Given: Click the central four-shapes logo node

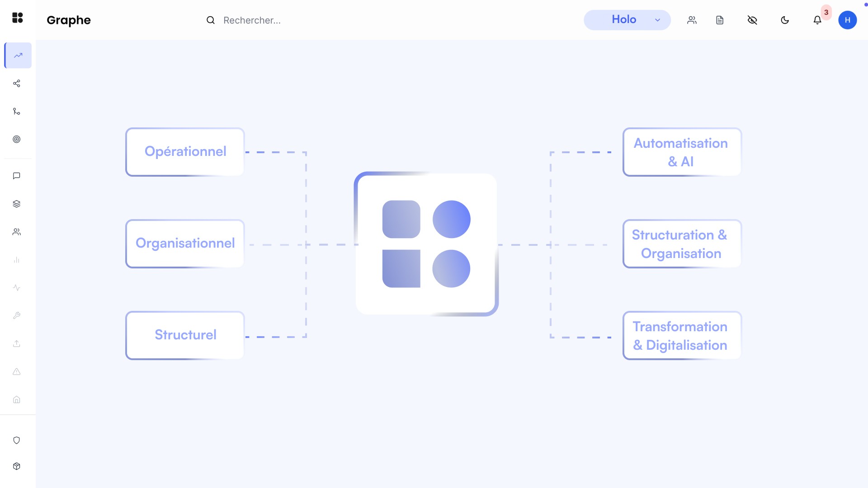Looking at the screenshot, I should (426, 244).
